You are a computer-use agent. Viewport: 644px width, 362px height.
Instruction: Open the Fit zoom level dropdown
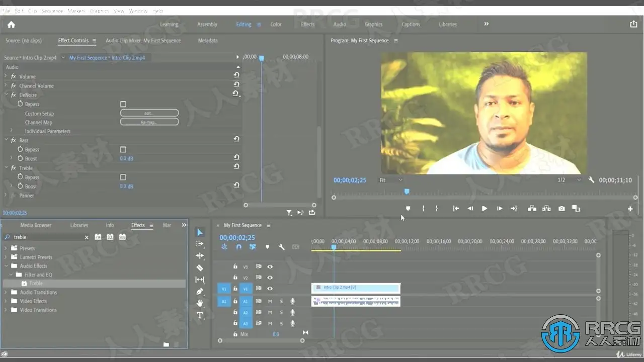(391, 180)
